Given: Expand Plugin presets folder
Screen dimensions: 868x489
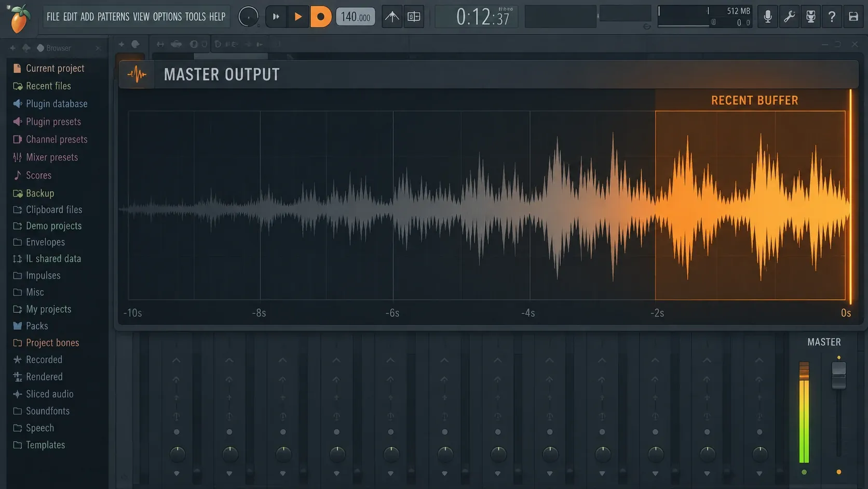Looking at the screenshot, I should pos(47,121).
